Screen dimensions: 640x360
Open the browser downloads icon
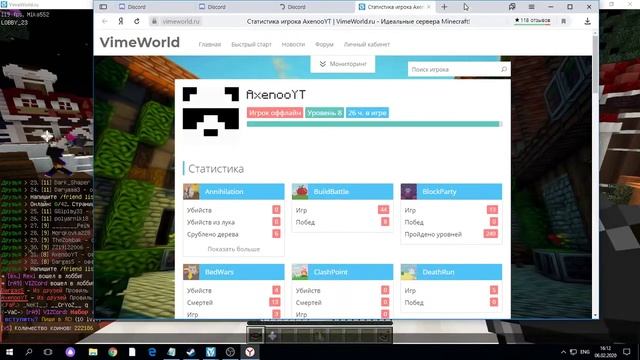587,21
